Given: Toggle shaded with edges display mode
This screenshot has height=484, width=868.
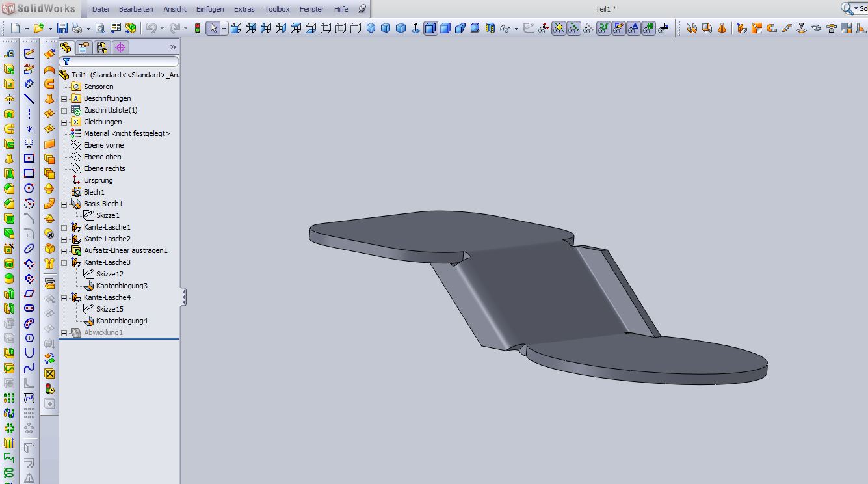Looking at the screenshot, I should click(x=430, y=29).
